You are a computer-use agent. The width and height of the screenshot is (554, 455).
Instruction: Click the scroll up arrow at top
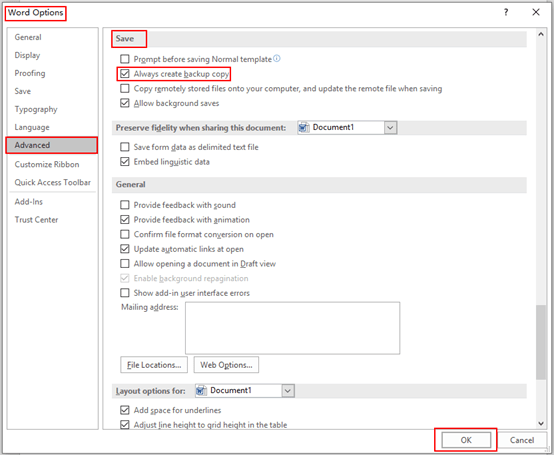[541, 34]
